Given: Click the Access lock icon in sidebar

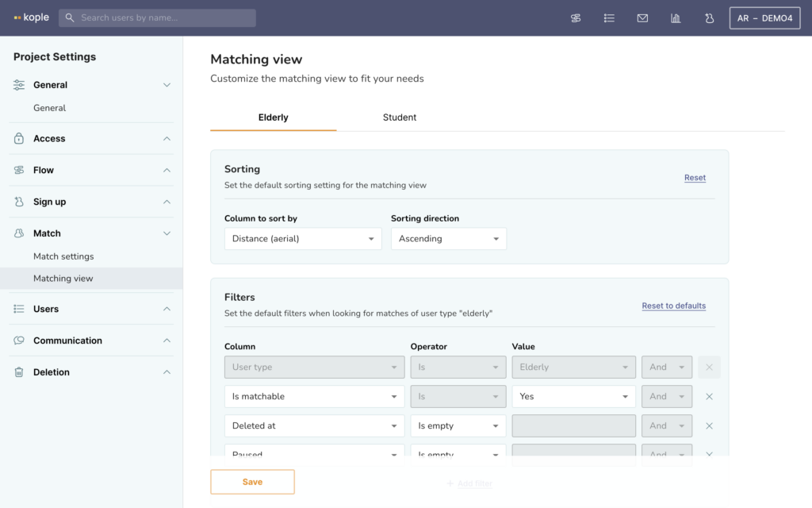Looking at the screenshot, I should 19,138.
